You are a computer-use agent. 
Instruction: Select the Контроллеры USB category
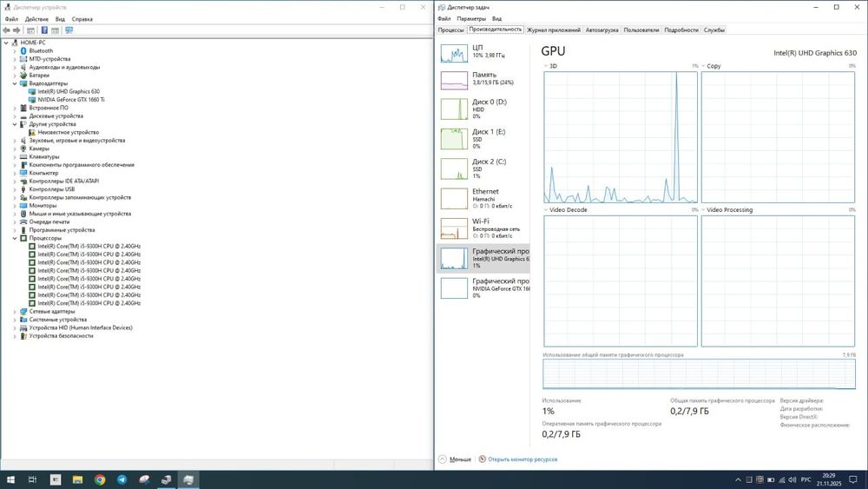[x=51, y=189]
